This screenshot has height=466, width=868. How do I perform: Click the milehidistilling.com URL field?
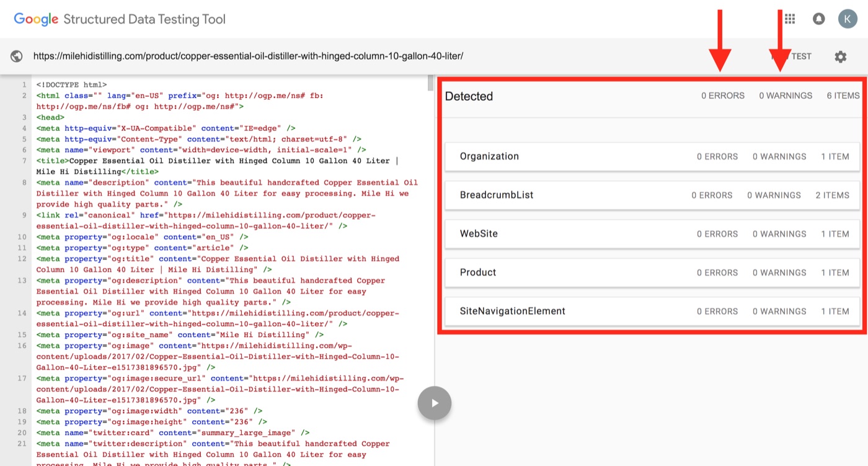[249, 56]
